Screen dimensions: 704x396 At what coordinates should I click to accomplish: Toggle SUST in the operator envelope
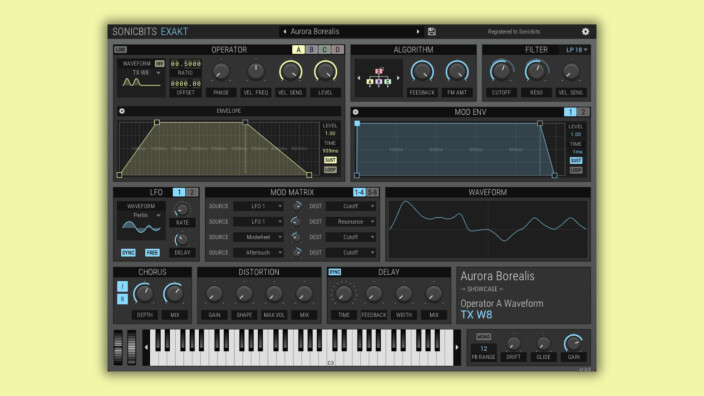[x=330, y=160]
